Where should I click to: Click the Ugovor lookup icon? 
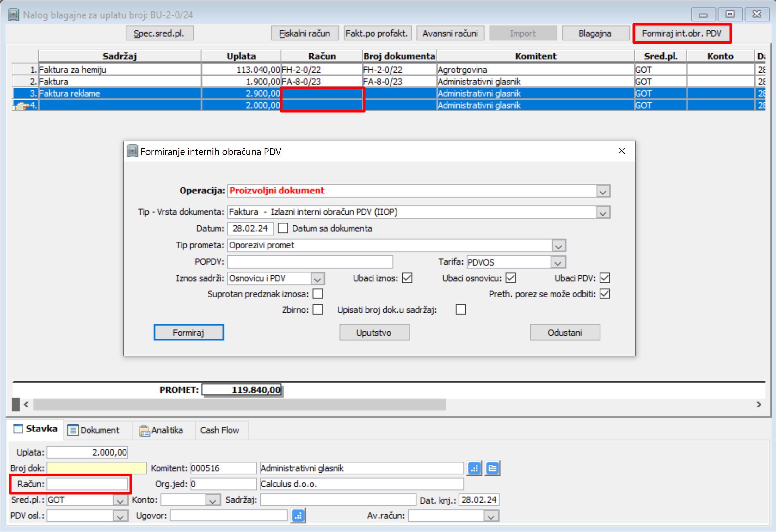(298, 516)
